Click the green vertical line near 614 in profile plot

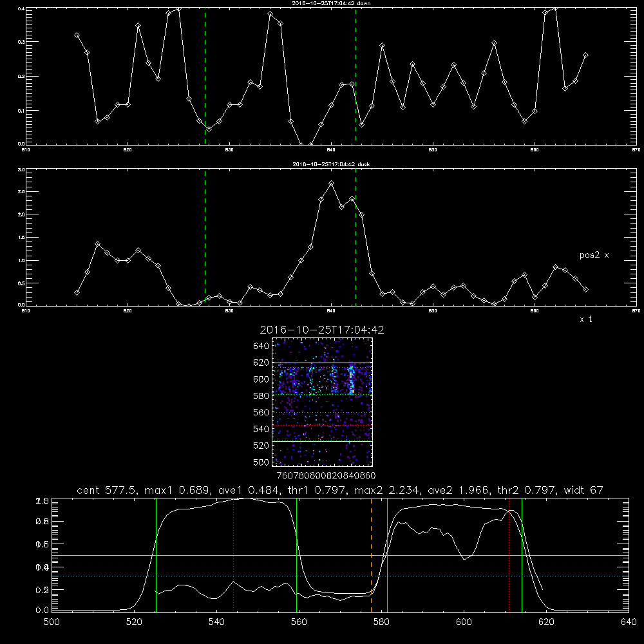click(x=522, y=555)
